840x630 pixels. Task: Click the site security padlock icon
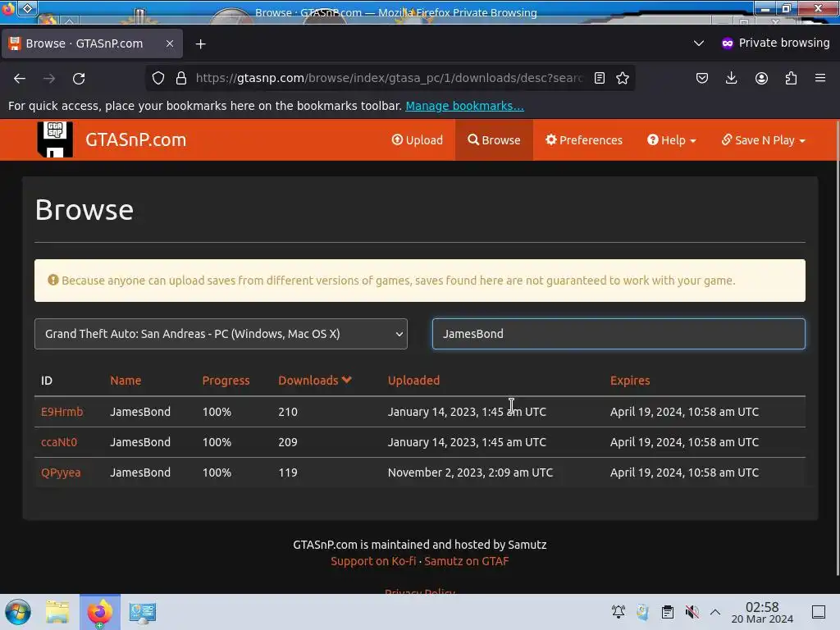pyautogui.click(x=181, y=78)
